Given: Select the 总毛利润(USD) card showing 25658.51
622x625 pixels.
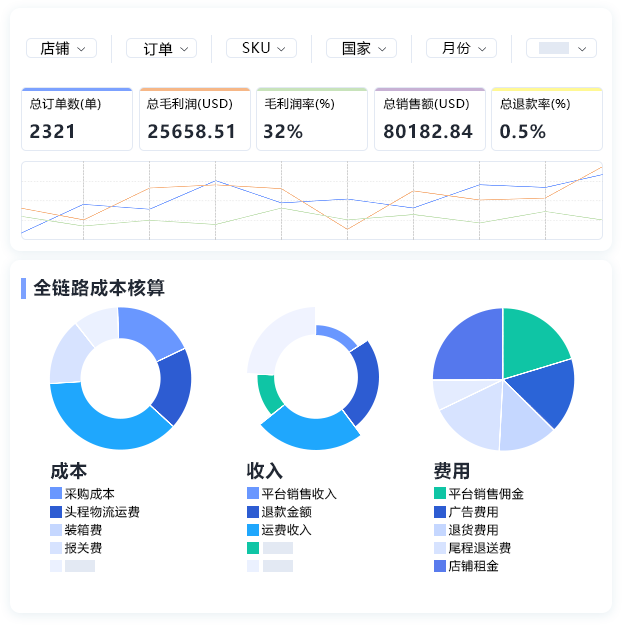Looking at the screenshot, I should pos(195,119).
